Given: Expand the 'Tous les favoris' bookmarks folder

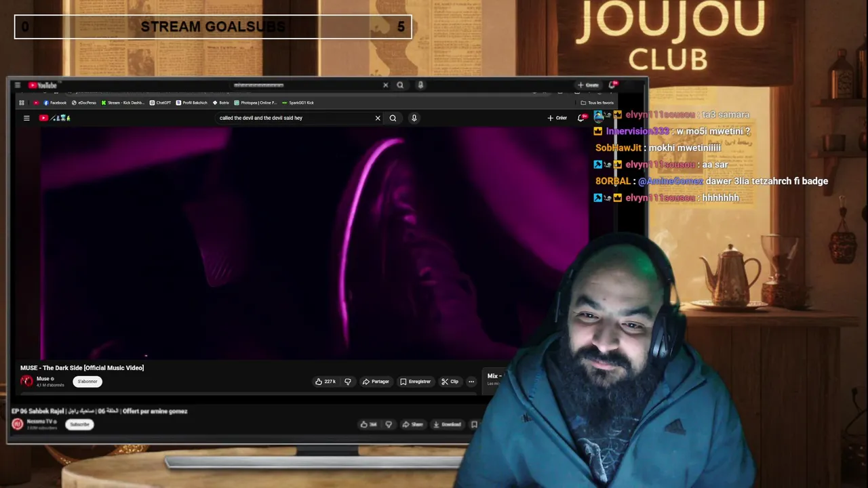Looking at the screenshot, I should tap(597, 103).
